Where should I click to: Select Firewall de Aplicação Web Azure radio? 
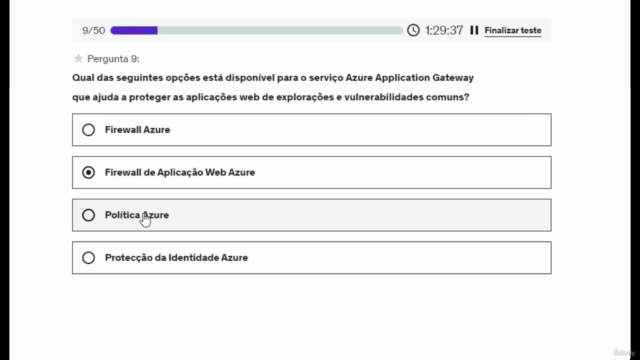(x=88, y=173)
